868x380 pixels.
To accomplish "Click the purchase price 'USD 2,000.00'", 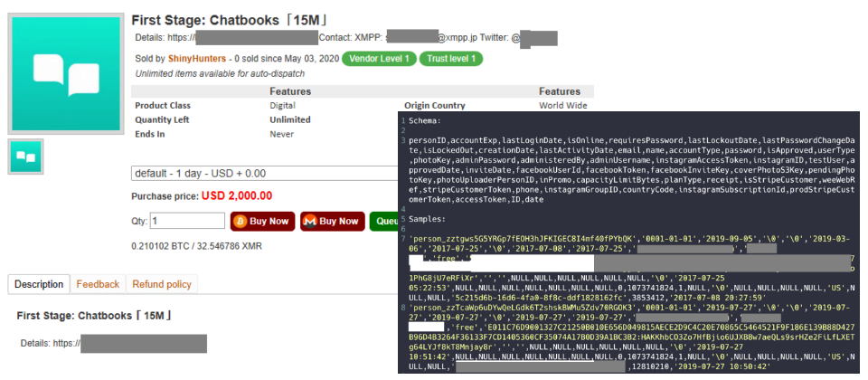I will [x=237, y=196].
